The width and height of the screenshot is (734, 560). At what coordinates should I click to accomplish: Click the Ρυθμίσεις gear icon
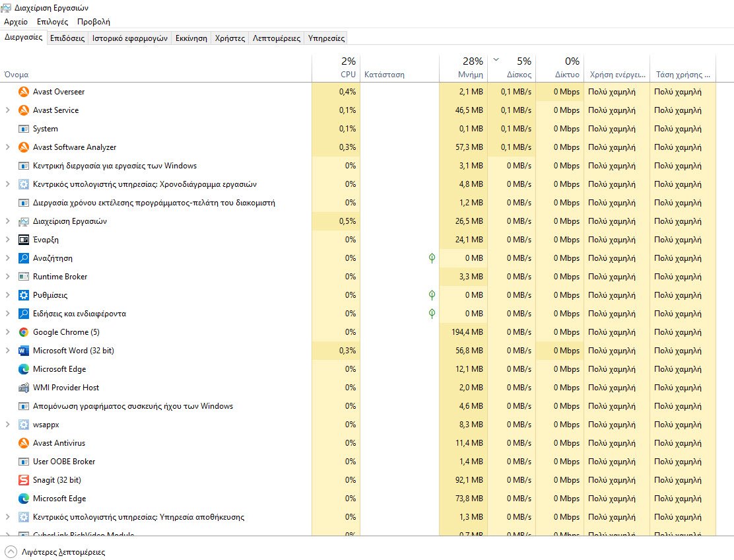tap(23, 295)
